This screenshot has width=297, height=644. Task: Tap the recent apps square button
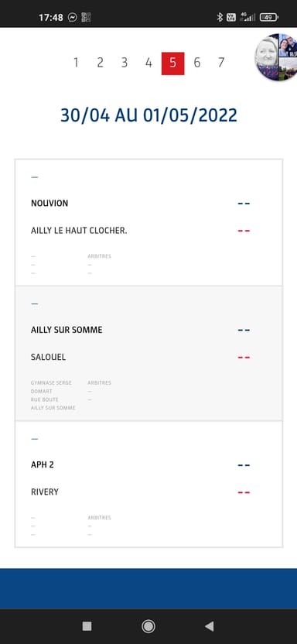[87, 626]
